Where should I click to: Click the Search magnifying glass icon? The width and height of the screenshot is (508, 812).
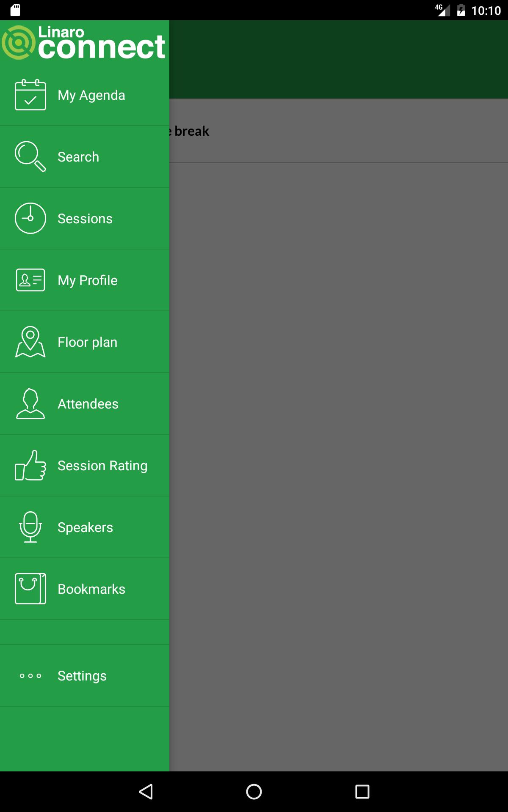[x=30, y=156]
